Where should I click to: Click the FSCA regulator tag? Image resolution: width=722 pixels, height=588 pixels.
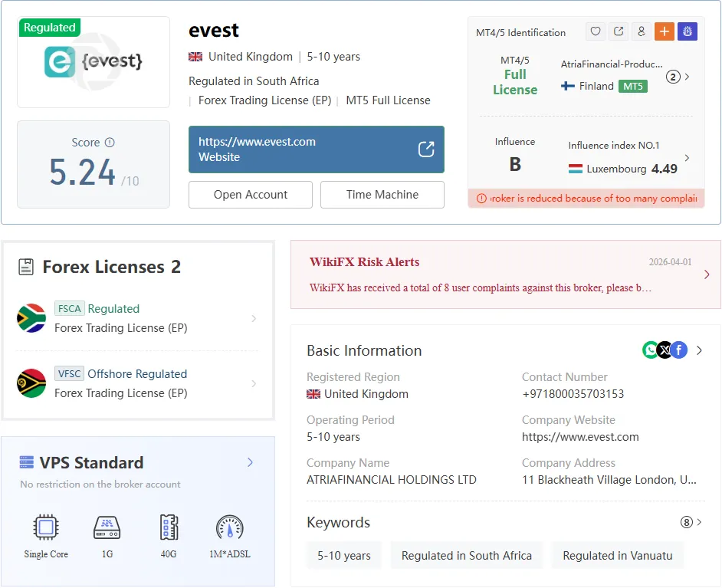(70, 308)
